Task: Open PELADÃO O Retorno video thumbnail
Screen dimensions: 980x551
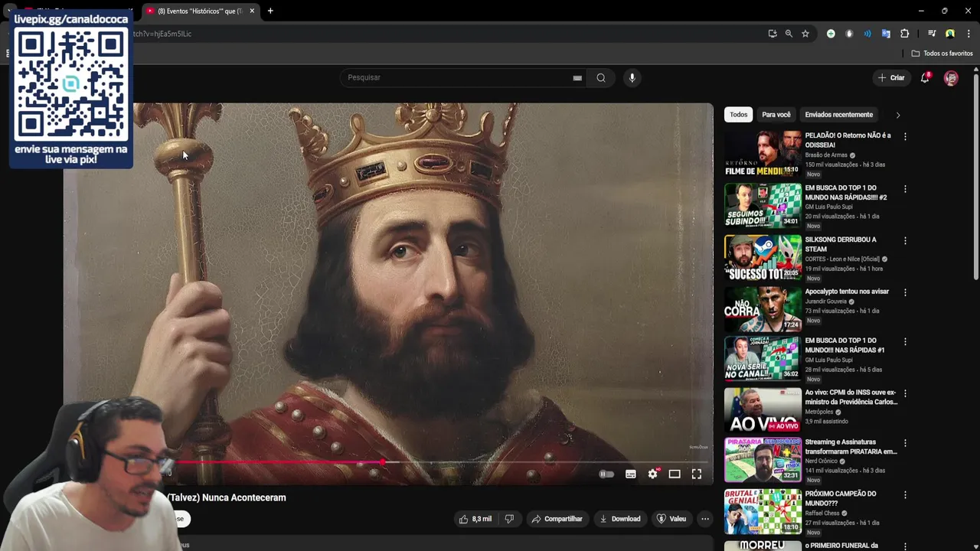Action: 763,152
